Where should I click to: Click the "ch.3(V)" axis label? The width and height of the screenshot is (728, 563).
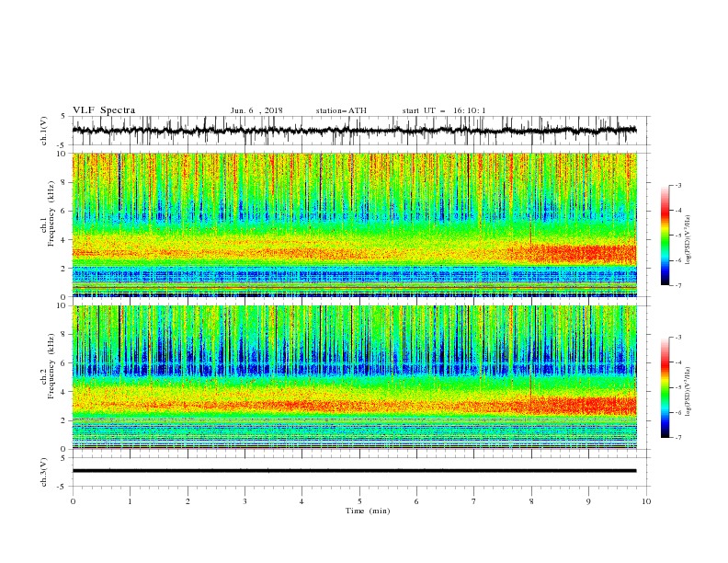44,472
